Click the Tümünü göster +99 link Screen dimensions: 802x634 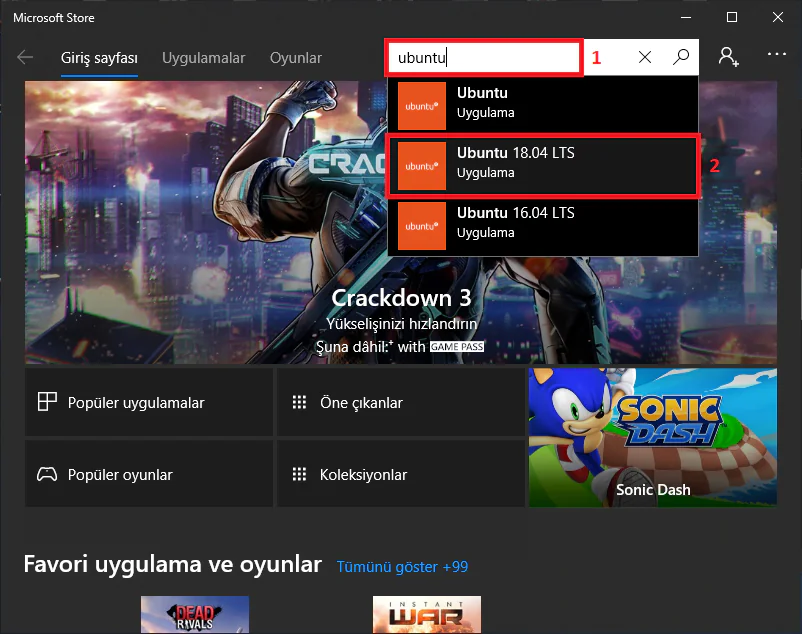[x=402, y=567]
